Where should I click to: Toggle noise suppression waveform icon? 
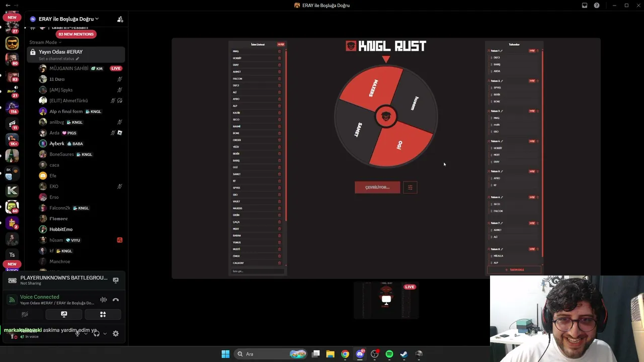click(x=103, y=300)
